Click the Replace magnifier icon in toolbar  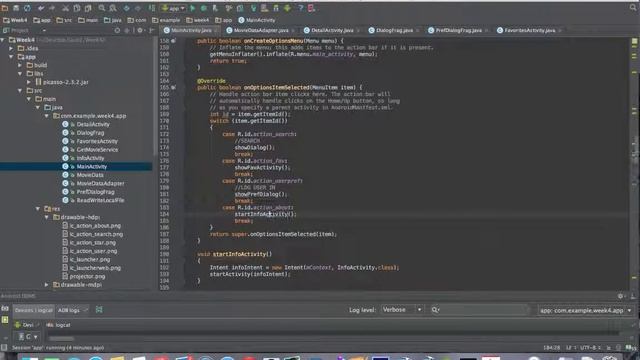tap(113, 8)
